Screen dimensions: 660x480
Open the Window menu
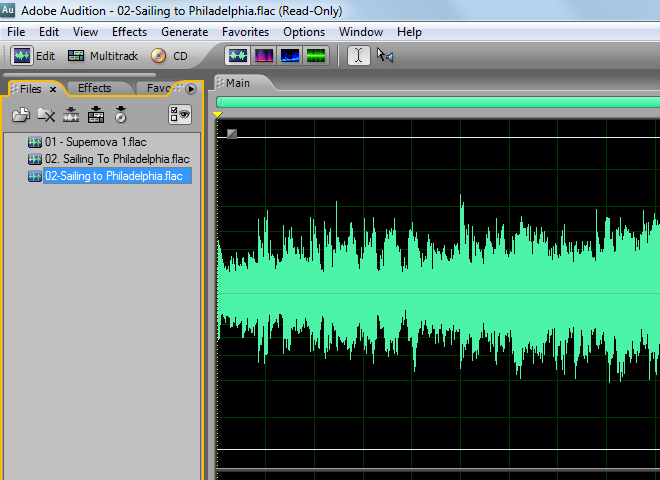[x=361, y=32]
